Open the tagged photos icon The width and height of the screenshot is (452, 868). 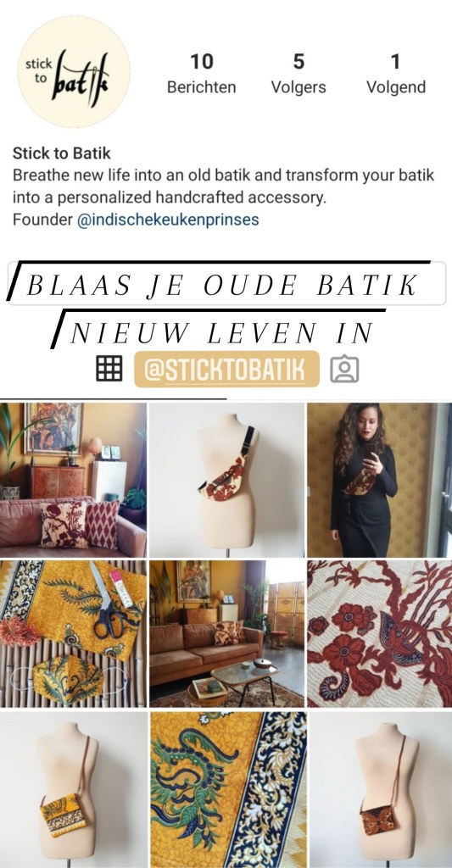point(344,369)
